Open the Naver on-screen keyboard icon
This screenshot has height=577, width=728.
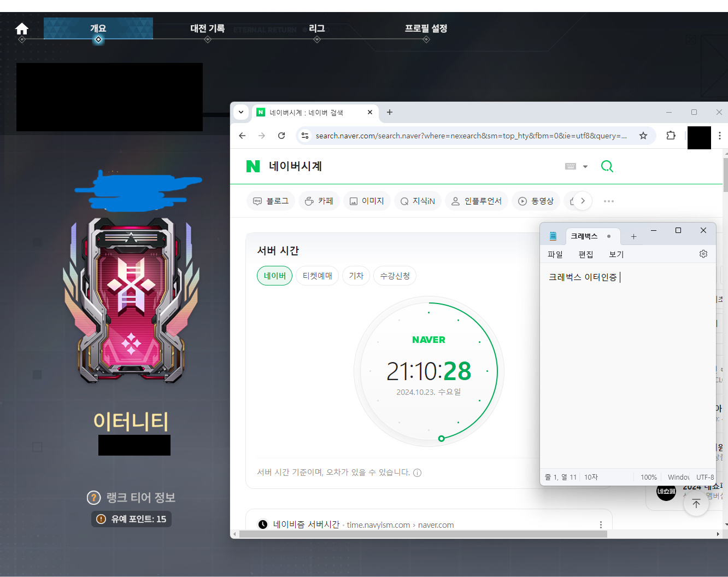[x=571, y=166]
